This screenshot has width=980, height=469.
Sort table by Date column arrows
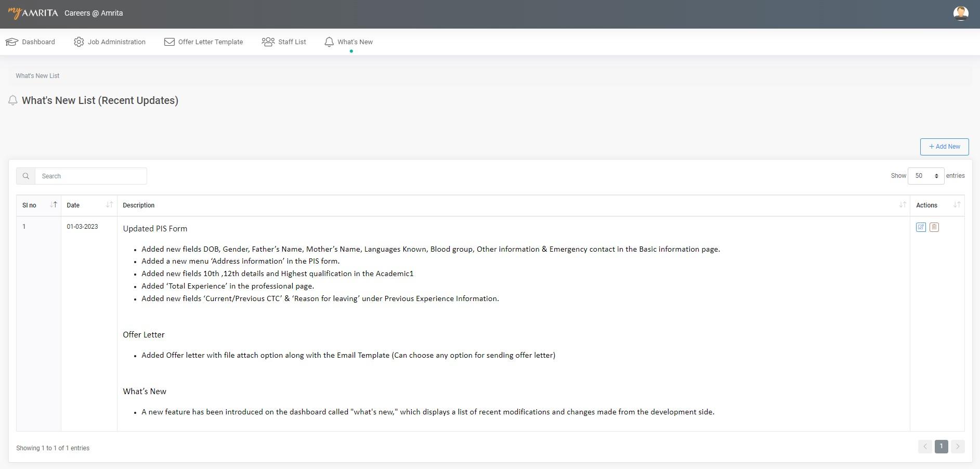click(109, 205)
